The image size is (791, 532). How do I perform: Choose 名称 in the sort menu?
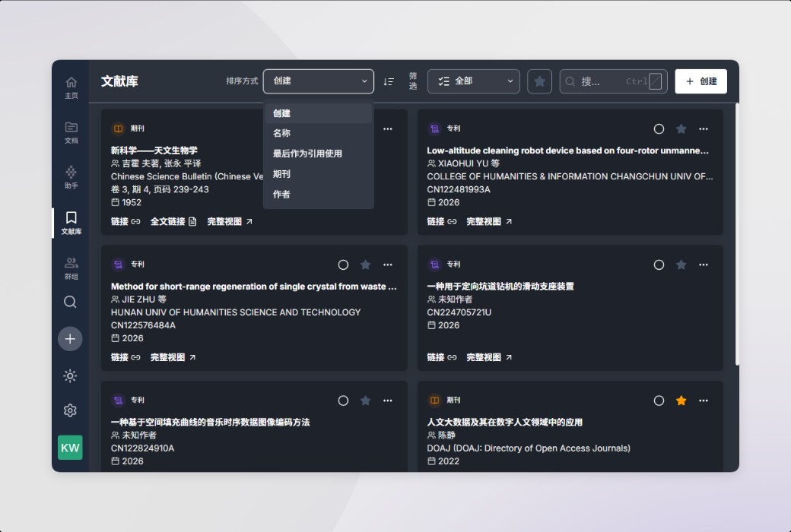(x=319, y=133)
